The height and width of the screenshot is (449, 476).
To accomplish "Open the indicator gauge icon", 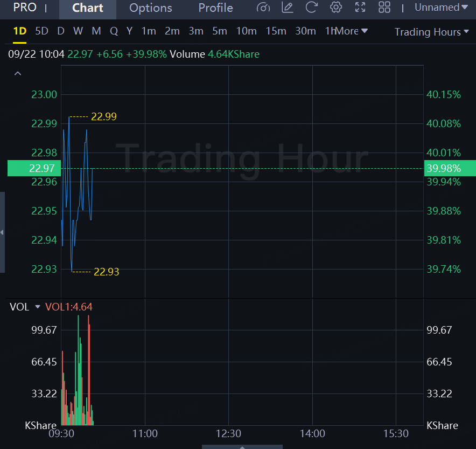I will (x=263, y=8).
